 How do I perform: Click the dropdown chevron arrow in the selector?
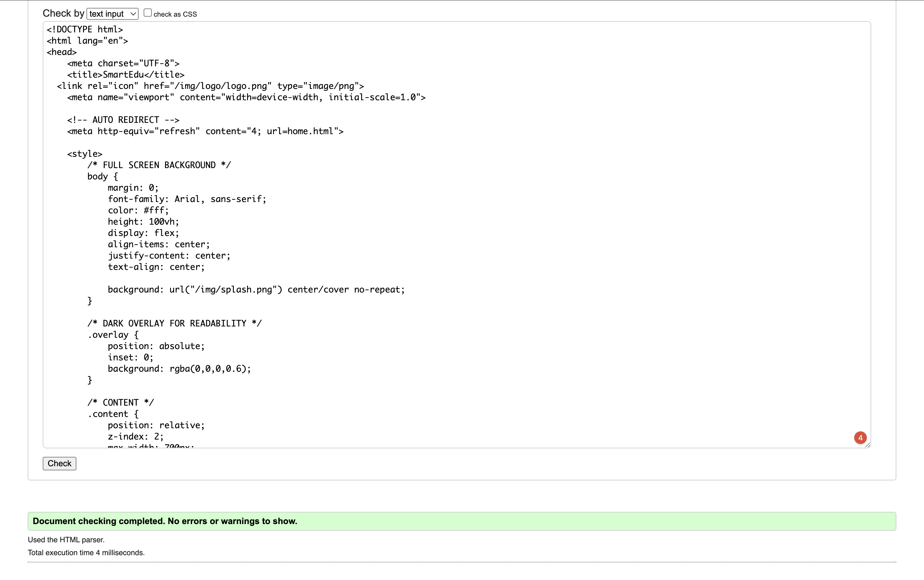[133, 14]
